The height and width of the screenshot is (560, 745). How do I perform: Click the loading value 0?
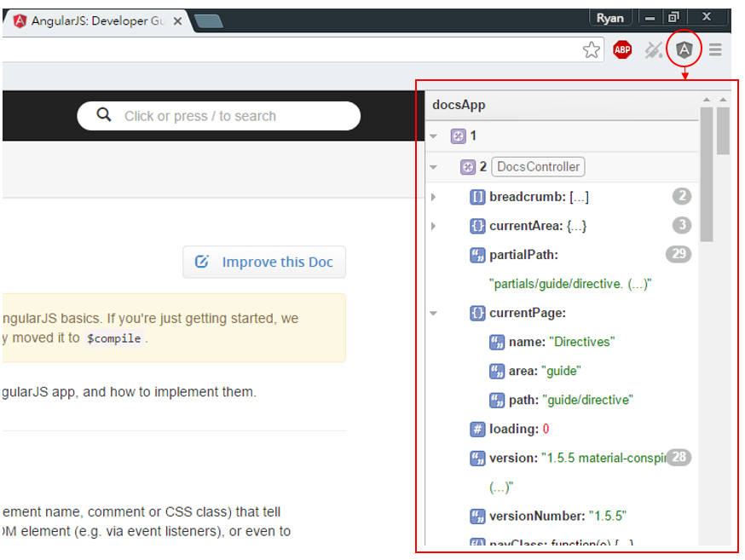pyautogui.click(x=546, y=429)
